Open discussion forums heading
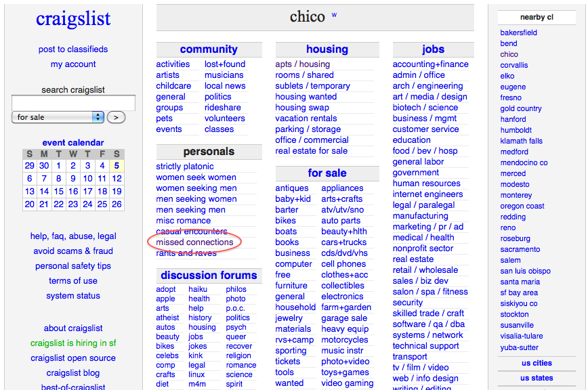 pyautogui.click(x=209, y=276)
